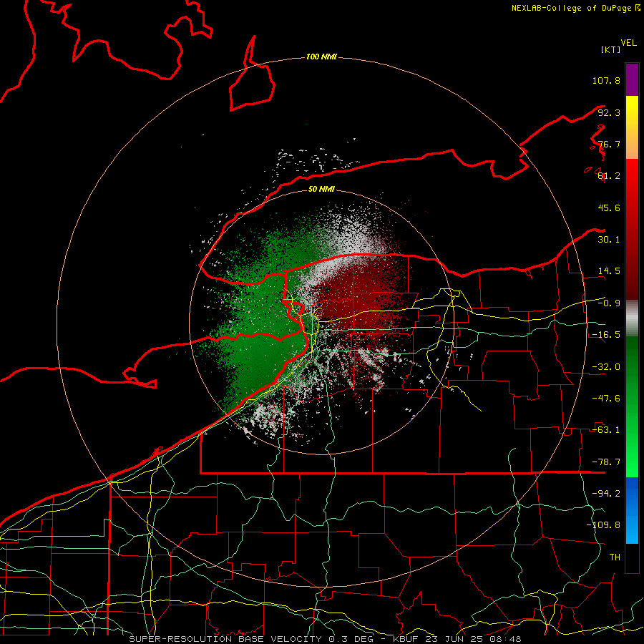Click the gray near-zero segment of color bar
This screenshot has width=644, height=644.
point(632,318)
